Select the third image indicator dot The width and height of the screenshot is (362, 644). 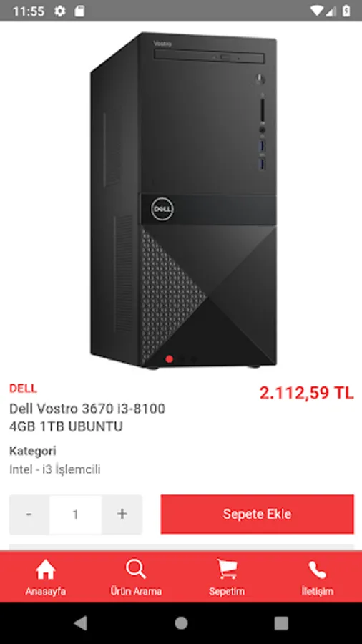[x=194, y=359]
